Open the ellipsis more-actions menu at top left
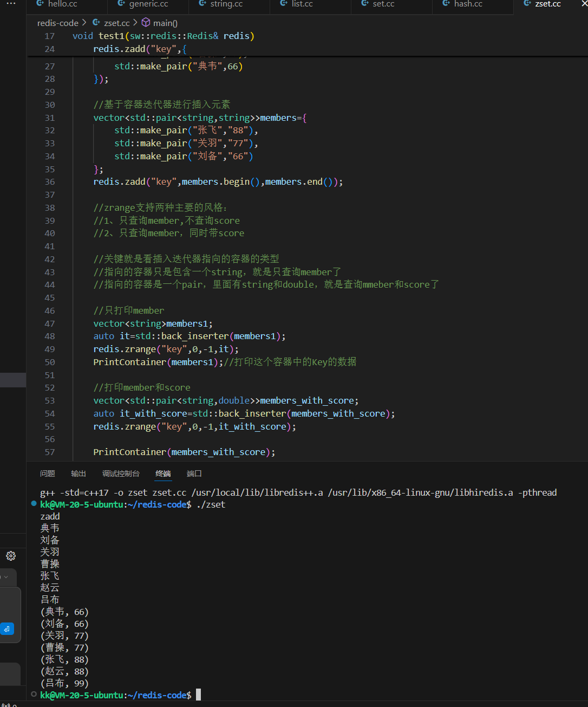 (x=11, y=3)
